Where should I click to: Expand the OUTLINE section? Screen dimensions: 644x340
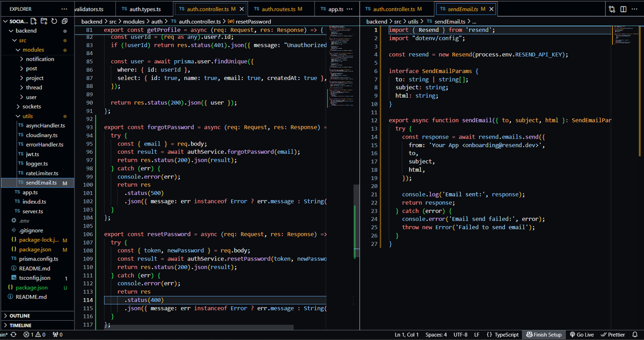click(37, 316)
